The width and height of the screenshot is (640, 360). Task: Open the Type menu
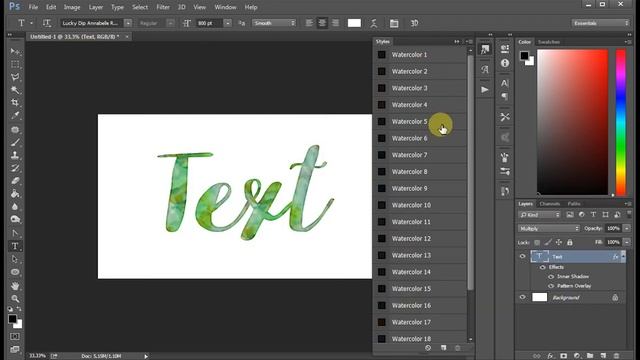click(117, 7)
